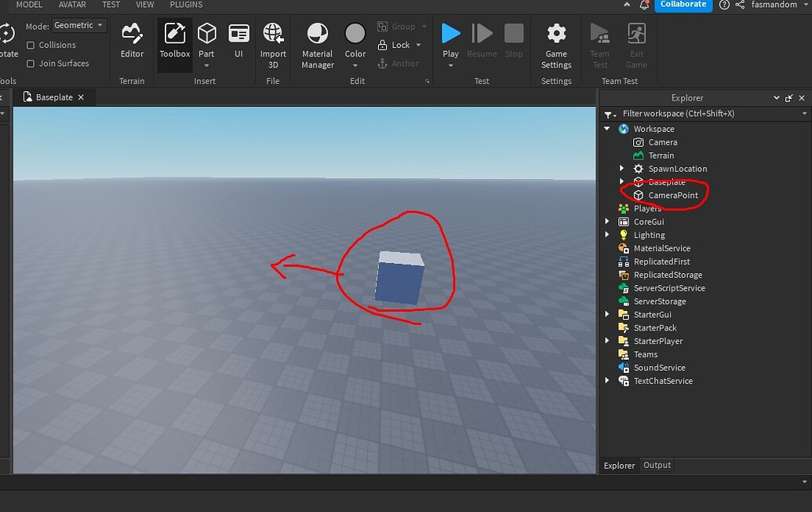This screenshot has height=512, width=812.
Task: Collapse the Workspace tree item
Action: 606,128
